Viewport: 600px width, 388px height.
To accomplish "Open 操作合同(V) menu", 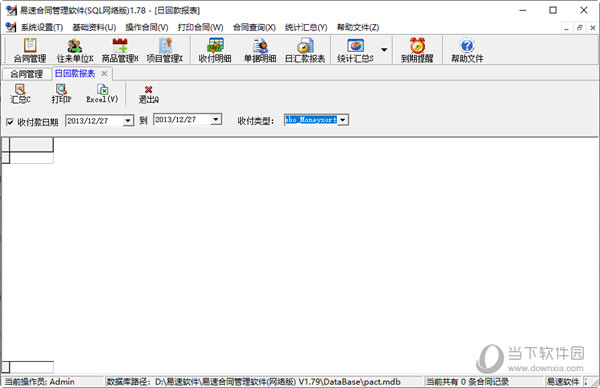I will click(x=147, y=28).
